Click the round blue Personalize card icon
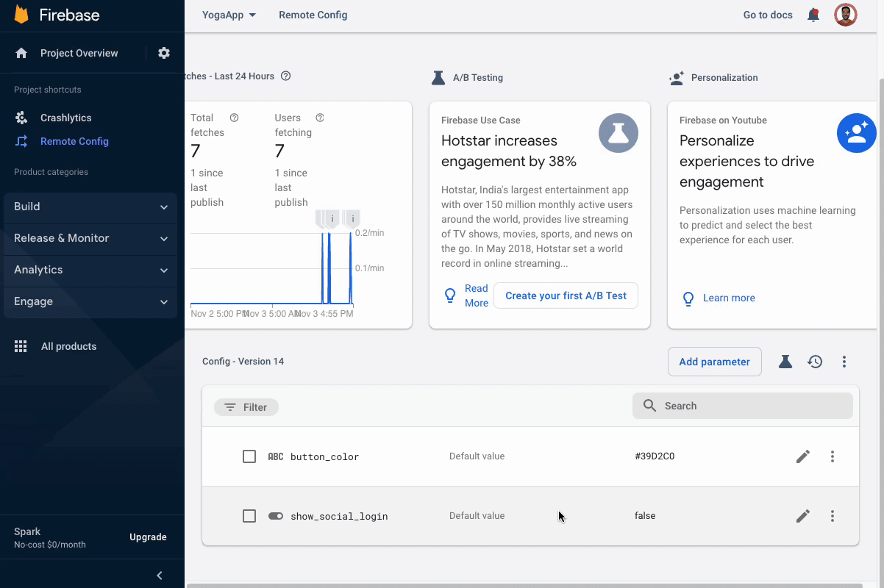Image resolution: width=884 pixels, height=588 pixels. click(857, 133)
